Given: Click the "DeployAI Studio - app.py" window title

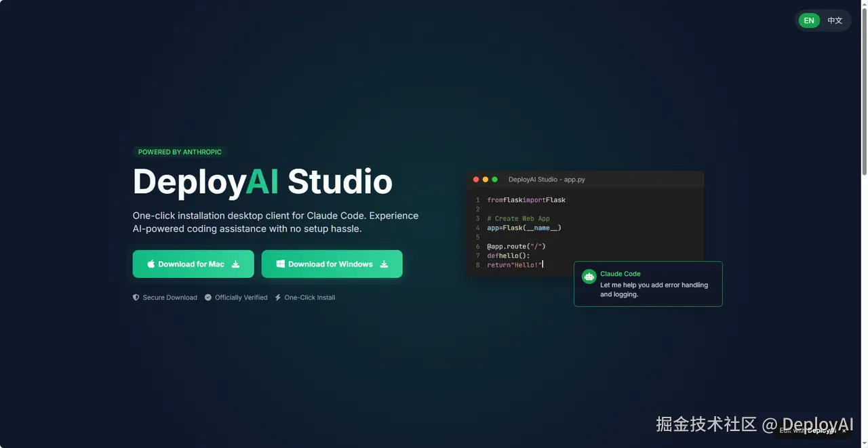Looking at the screenshot, I should (x=547, y=180).
